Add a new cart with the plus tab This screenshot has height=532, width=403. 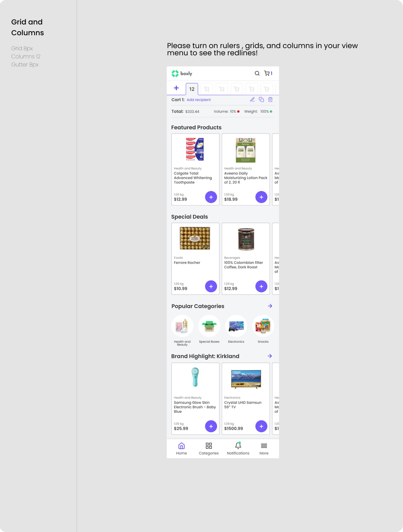(176, 88)
